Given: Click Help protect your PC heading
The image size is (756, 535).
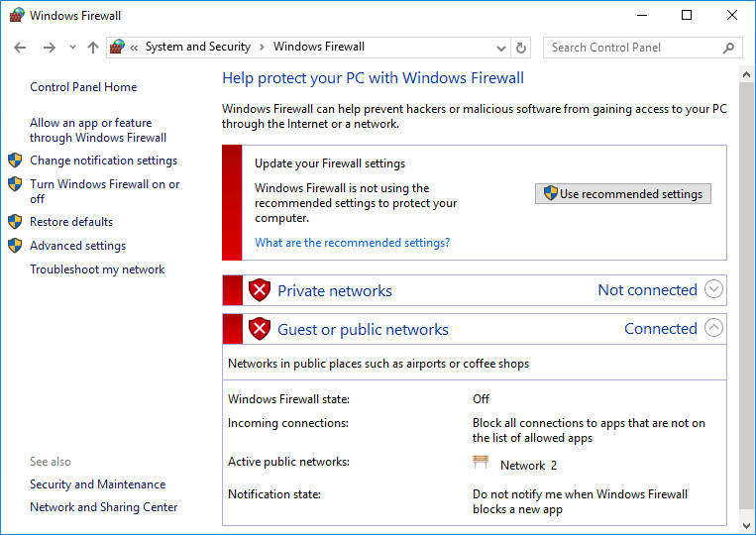Looking at the screenshot, I should point(374,78).
